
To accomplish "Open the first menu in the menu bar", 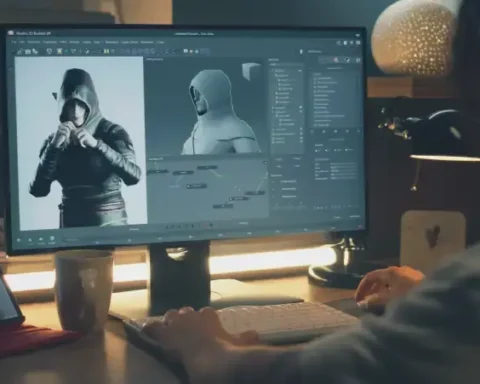I will coord(14,42).
